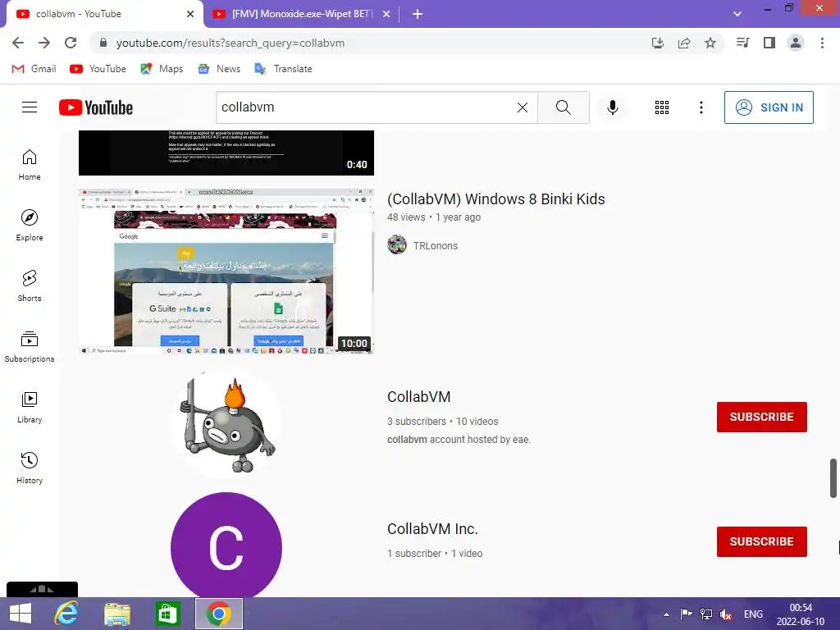
Task: Open Windows Start menu
Action: click(x=21, y=614)
